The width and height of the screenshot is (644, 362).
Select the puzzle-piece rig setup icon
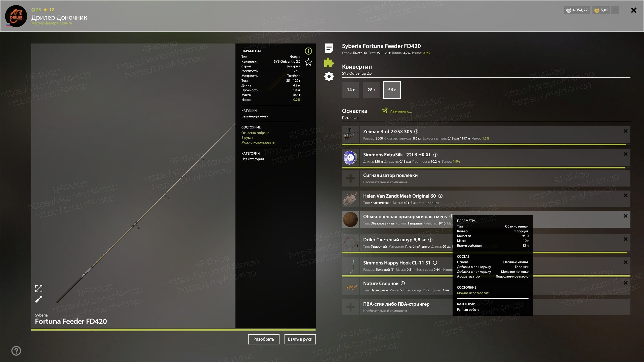pos(329,62)
